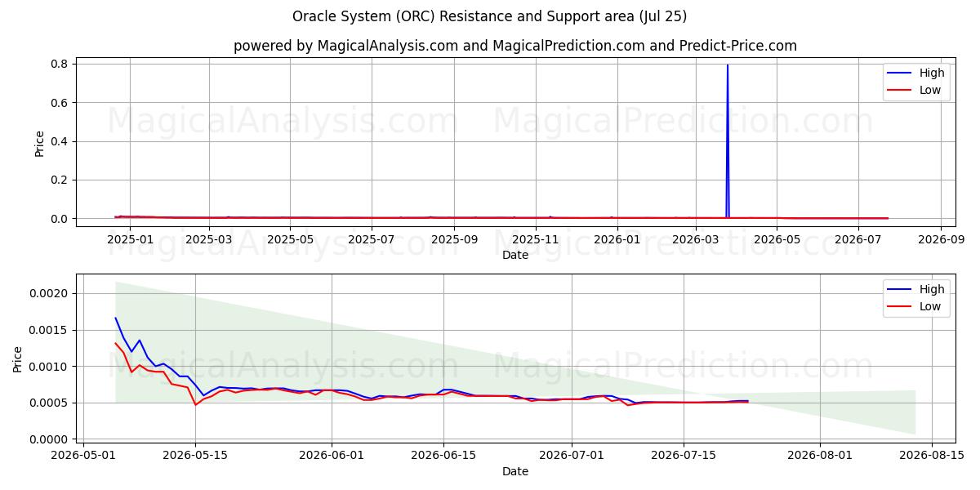Click the '2026-05-15' x-axis label in the bottom chart
The image size is (980, 490).
pos(195,456)
